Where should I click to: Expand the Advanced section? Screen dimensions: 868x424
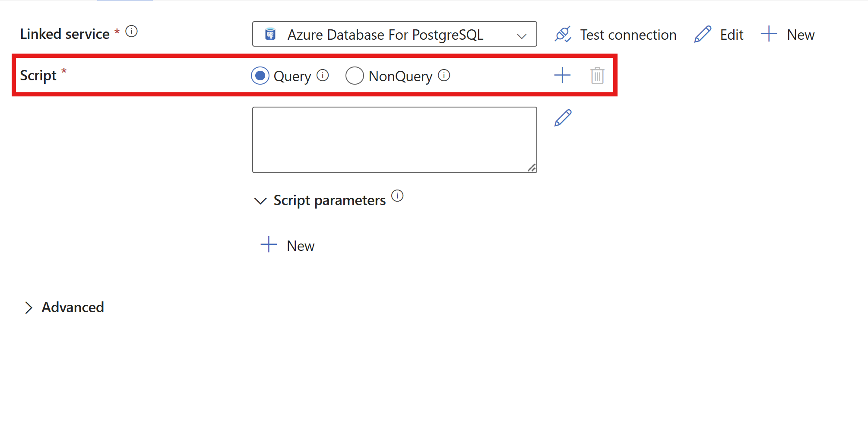(29, 307)
